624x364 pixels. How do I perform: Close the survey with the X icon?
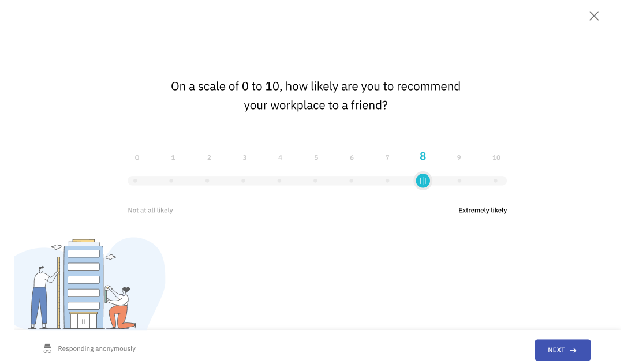click(594, 16)
